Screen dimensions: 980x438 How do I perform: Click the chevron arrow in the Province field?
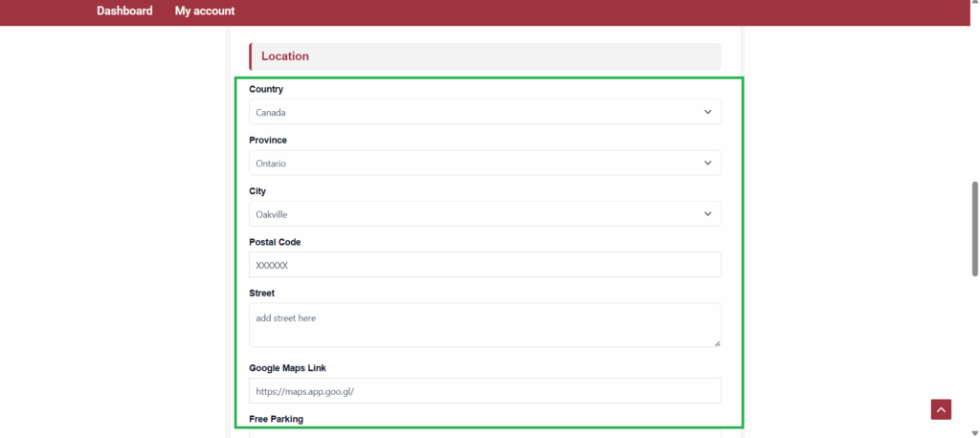pyautogui.click(x=707, y=163)
